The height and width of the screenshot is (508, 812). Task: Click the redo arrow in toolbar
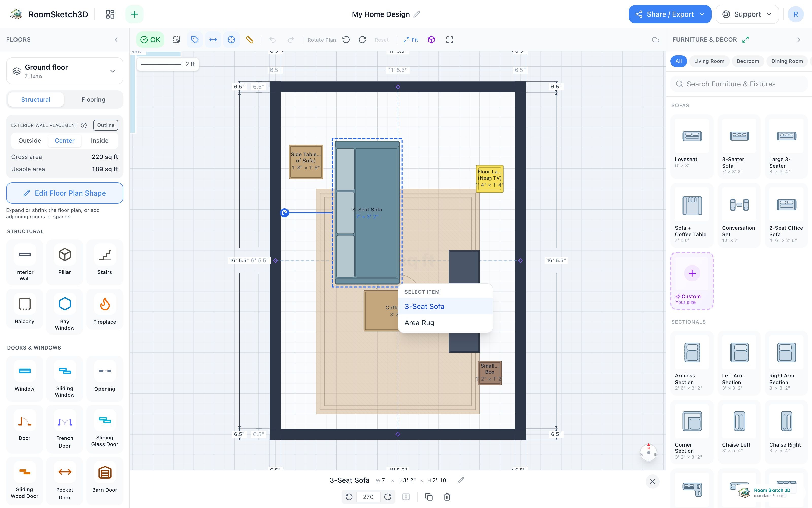pyautogui.click(x=291, y=40)
